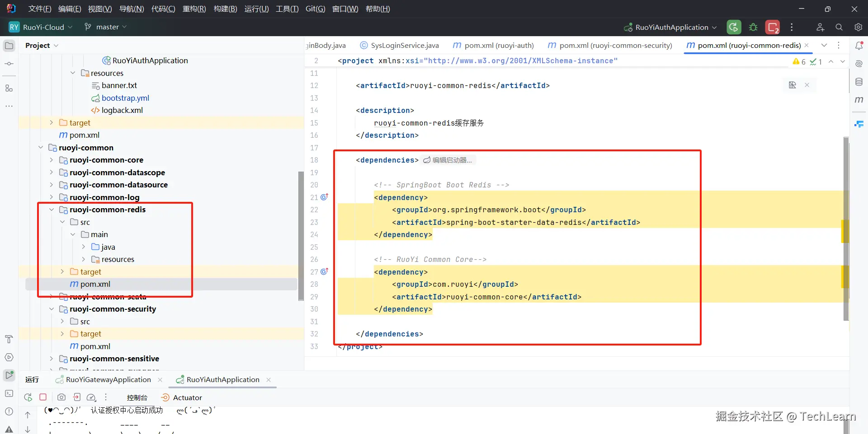Image resolution: width=868 pixels, height=434 pixels.
Task: Stop the process in the Run panel toolbar
Action: 43,397
